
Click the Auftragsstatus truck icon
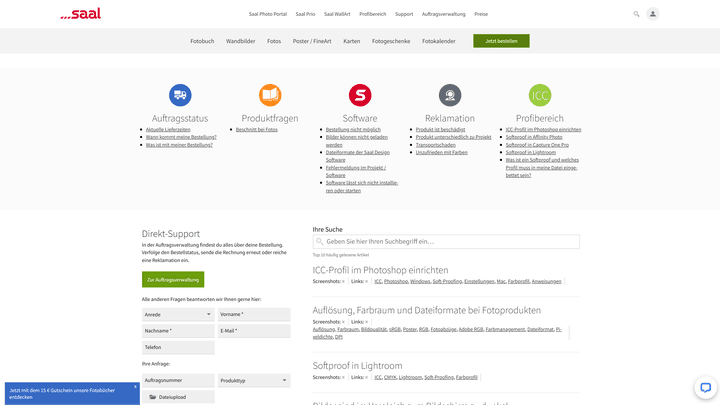pos(180,95)
